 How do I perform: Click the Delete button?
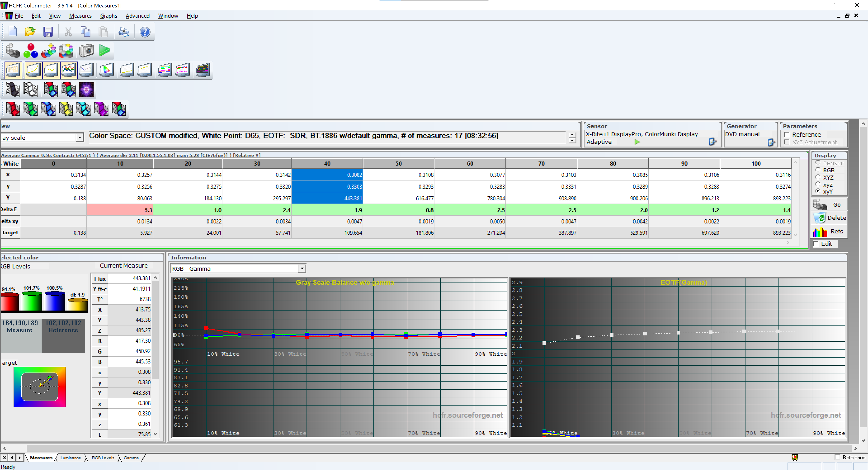click(x=830, y=218)
